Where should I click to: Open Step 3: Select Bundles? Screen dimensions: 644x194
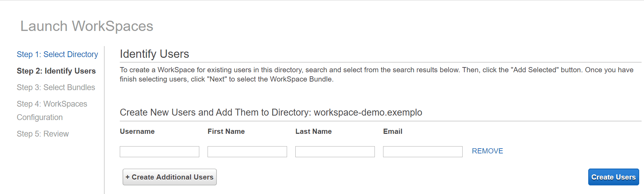coord(56,87)
